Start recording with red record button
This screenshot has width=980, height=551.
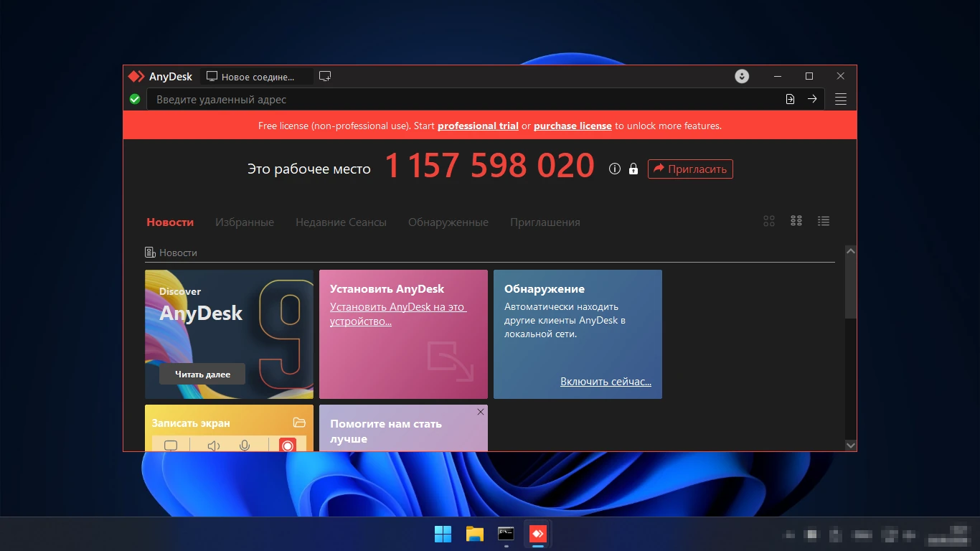(288, 445)
